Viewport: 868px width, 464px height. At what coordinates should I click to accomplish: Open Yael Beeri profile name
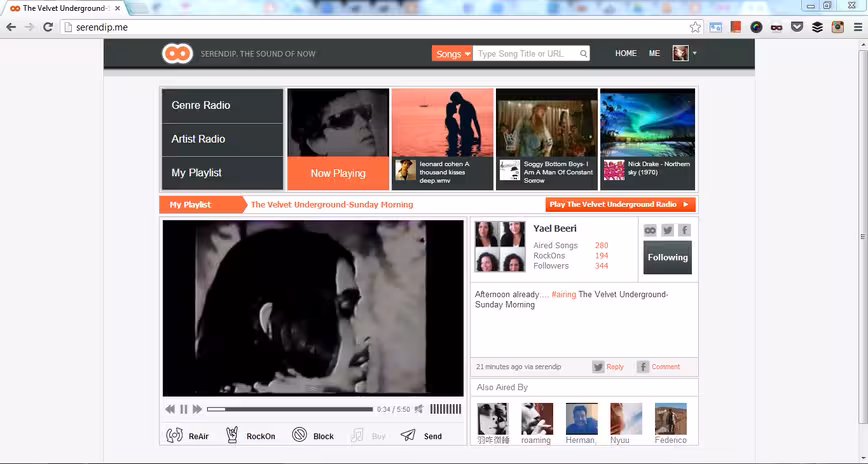pos(555,229)
